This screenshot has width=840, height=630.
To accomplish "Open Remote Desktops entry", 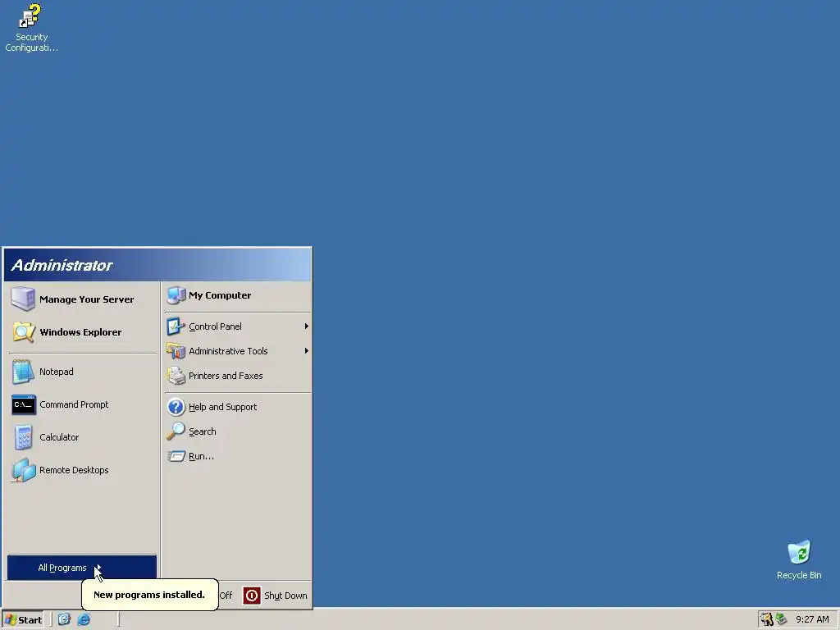I will 83,470.
